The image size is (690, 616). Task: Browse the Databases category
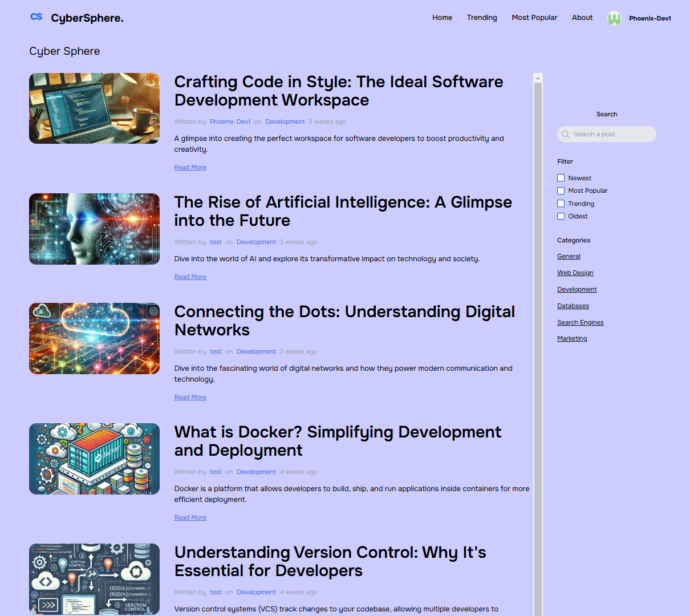pos(573,306)
